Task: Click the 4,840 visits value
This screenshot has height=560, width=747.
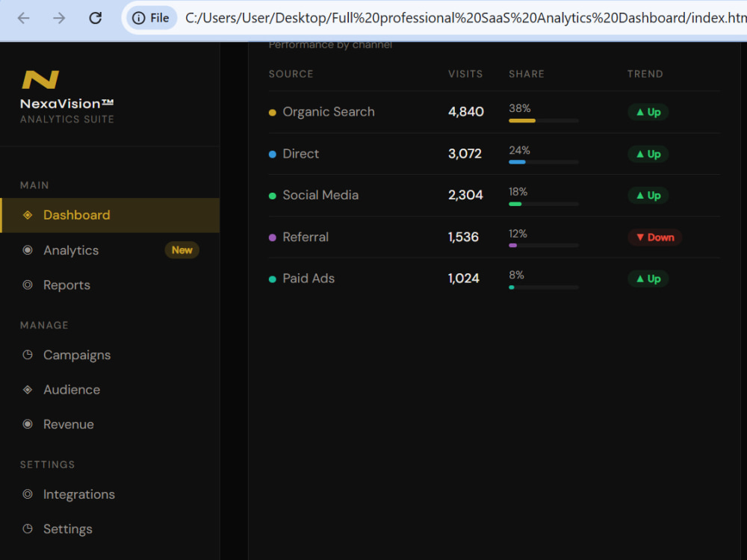Action: pos(466,112)
